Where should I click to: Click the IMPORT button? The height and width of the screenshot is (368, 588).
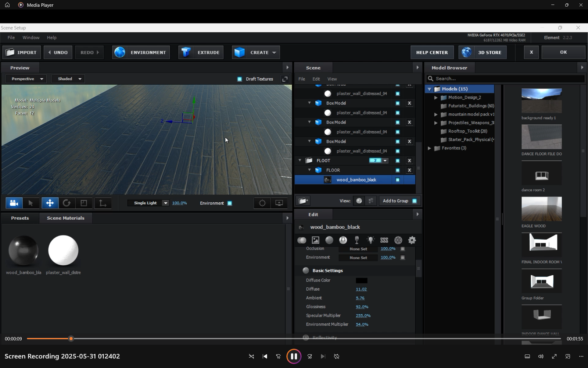click(x=22, y=52)
